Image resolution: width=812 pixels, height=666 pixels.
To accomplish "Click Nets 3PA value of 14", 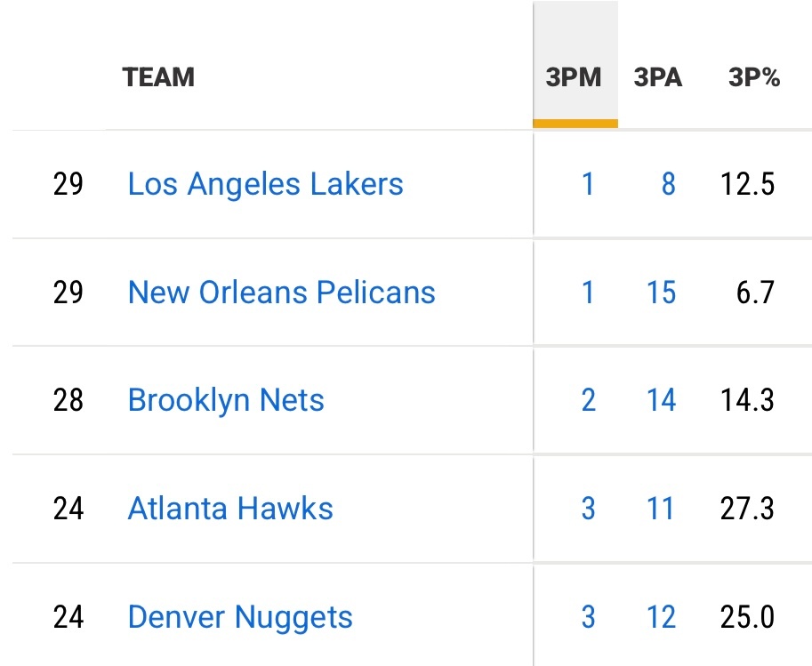I will [661, 400].
